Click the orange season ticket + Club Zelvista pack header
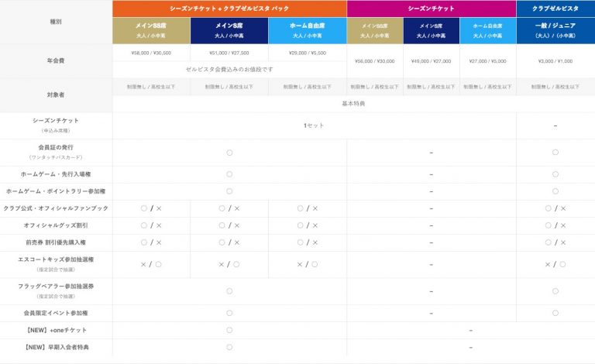This screenshot has width=595, height=364. pyautogui.click(x=229, y=8)
